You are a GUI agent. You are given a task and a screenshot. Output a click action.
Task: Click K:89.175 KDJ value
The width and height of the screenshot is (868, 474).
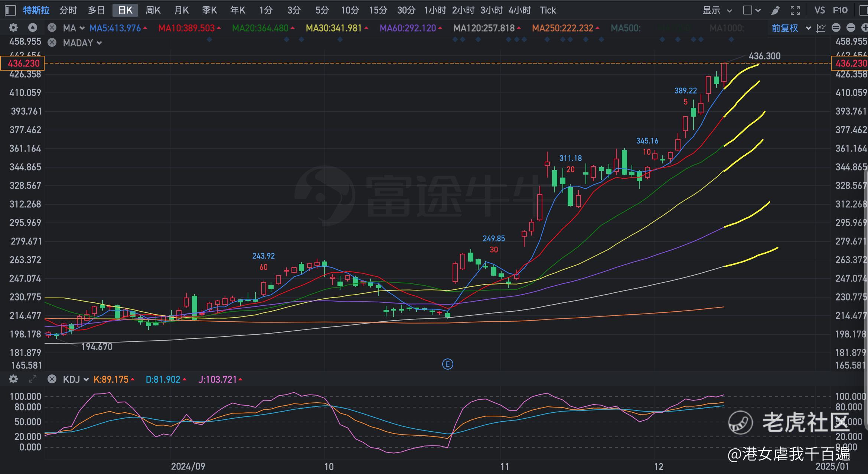(114, 379)
